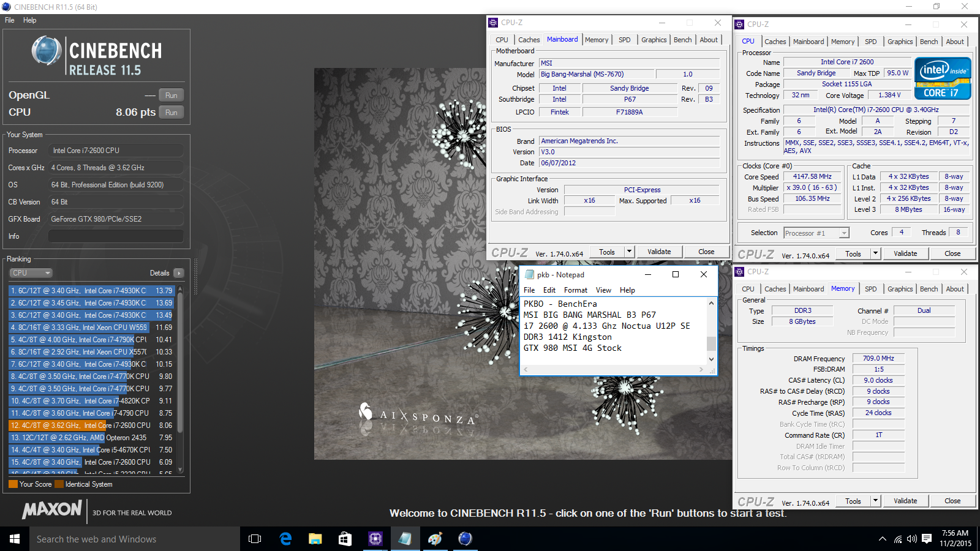Switch to the CPU-Z taskbar icon
Image resolution: width=980 pixels, height=551 pixels.
click(375, 539)
